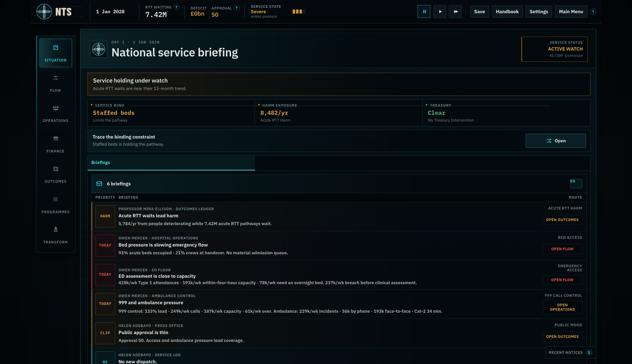Open the Operations section
Image resolution: width=632 pixels, height=364 pixels.
56,113
